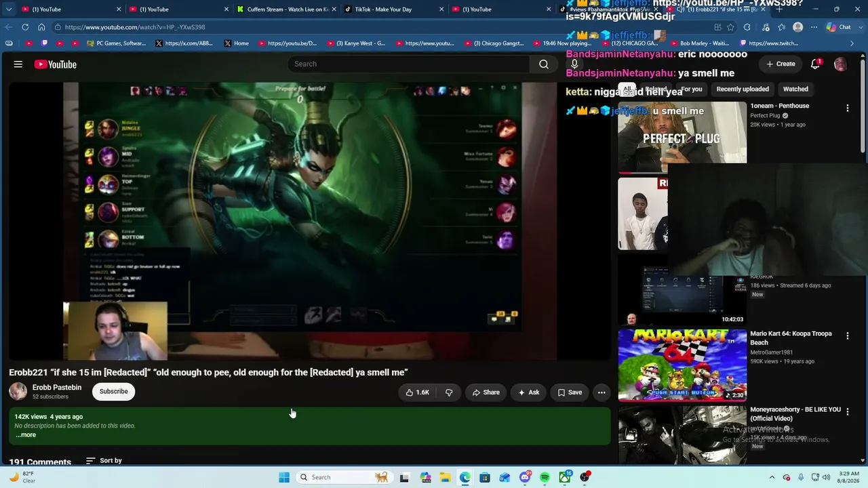Open the 'Kanye West - G...' bookmark
Viewport: 868px width, 488px height.
(356, 43)
